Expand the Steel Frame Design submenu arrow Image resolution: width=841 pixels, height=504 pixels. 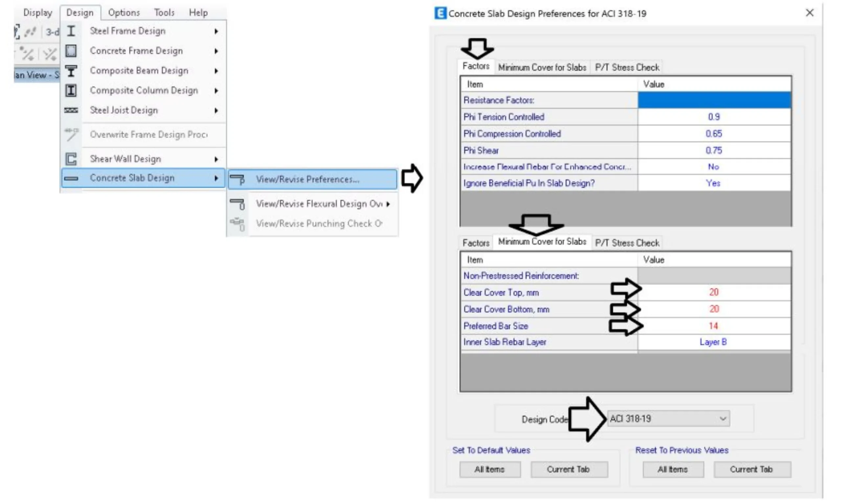216,31
